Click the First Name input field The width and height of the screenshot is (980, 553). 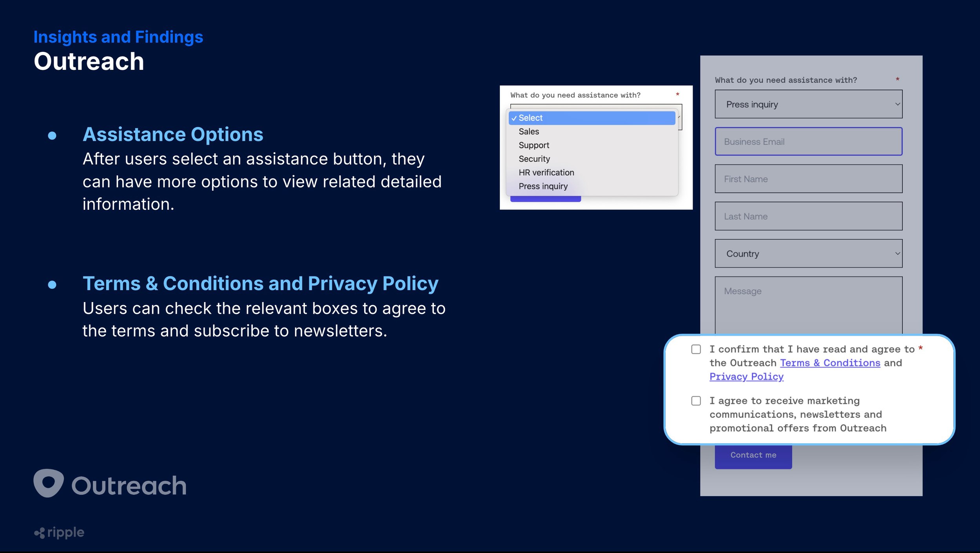pyautogui.click(x=808, y=179)
